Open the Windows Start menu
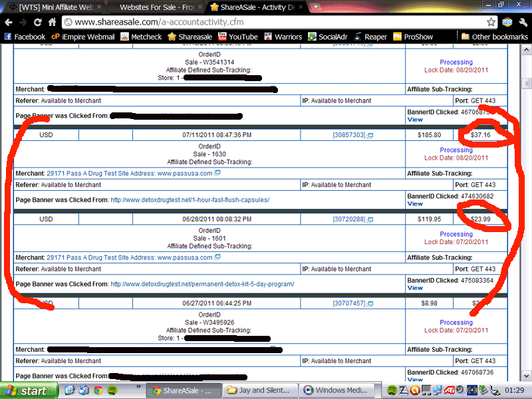This screenshot has height=399, width=532. (29, 390)
